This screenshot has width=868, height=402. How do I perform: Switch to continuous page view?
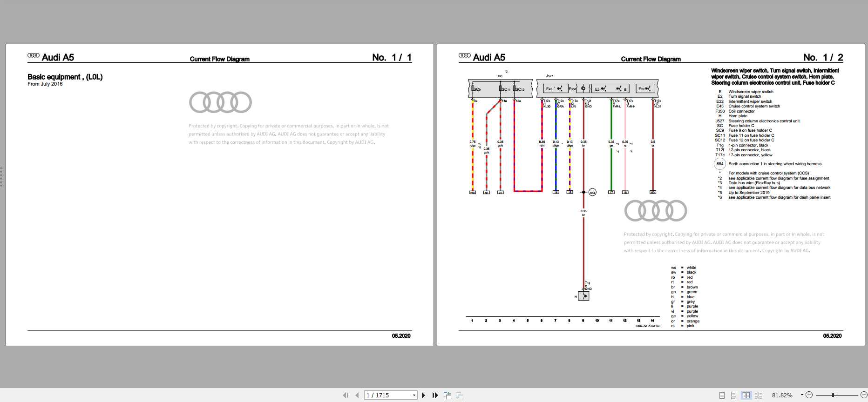tap(733, 395)
